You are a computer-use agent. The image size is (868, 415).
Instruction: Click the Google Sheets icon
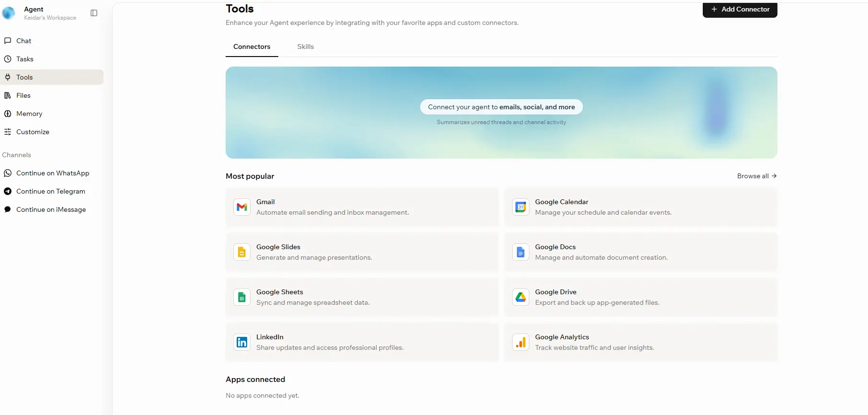click(242, 297)
